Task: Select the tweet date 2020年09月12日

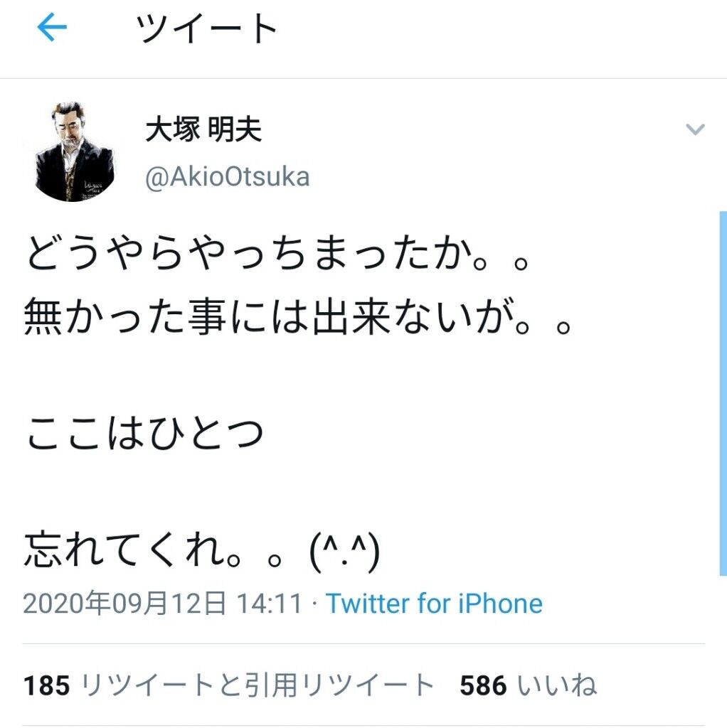Action: [124, 604]
